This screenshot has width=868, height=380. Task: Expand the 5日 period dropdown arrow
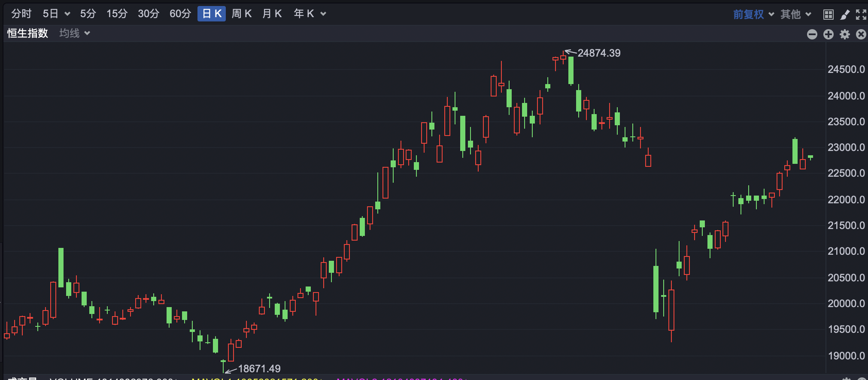click(x=67, y=14)
